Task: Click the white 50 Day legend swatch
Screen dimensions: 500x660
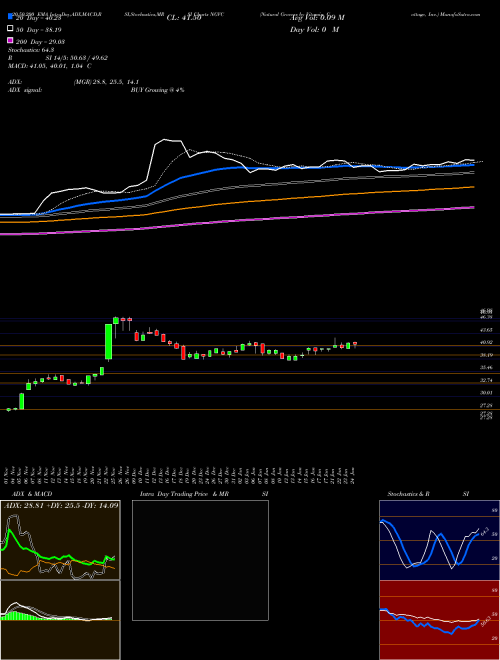Action: pyautogui.click(x=10, y=29)
